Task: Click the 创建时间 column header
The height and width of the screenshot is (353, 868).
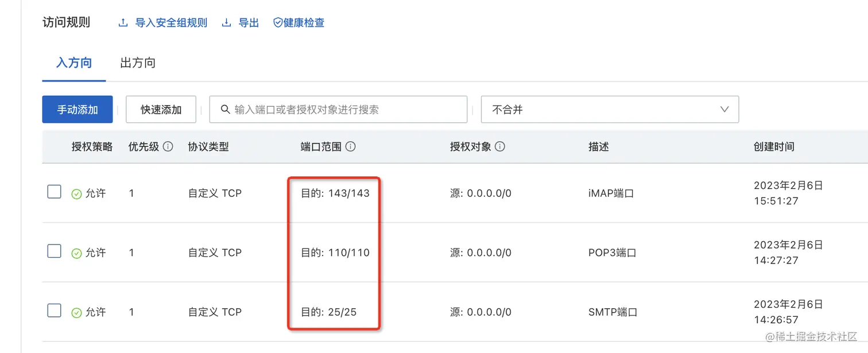Action: [774, 147]
